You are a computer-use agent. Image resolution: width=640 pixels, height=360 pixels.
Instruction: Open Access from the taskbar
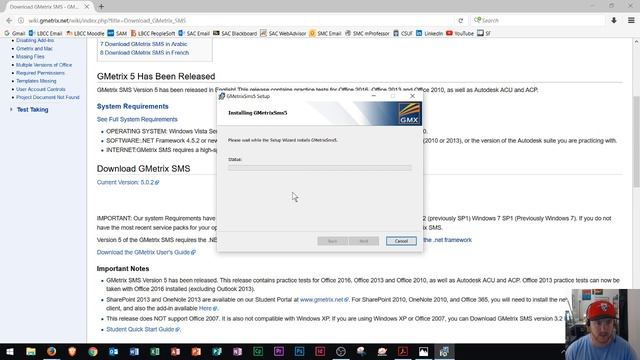(176, 351)
